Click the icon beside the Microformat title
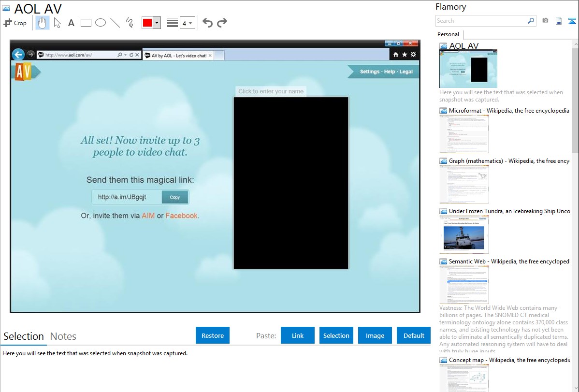This screenshot has width=579, height=392. tap(443, 111)
